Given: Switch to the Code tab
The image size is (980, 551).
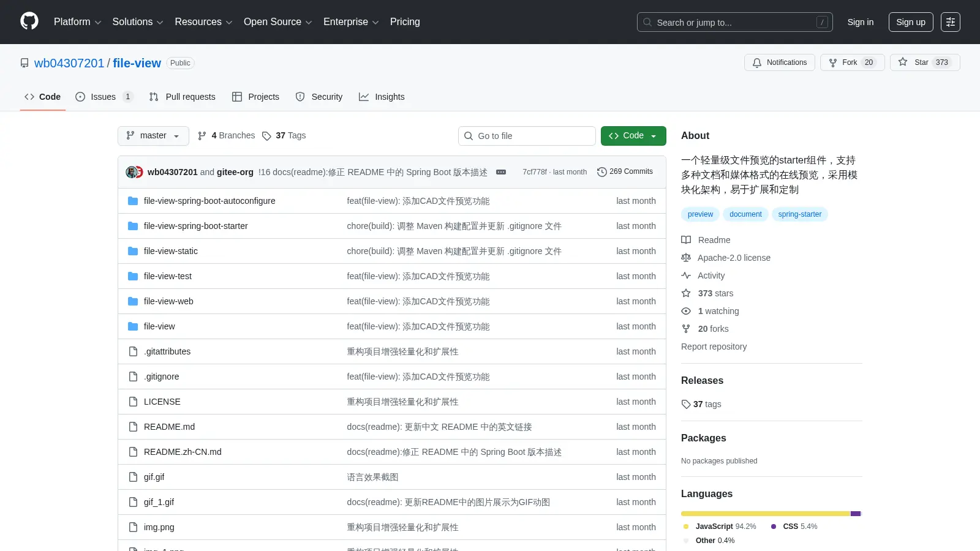Looking at the screenshot, I should pyautogui.click(x=42, y=97).
